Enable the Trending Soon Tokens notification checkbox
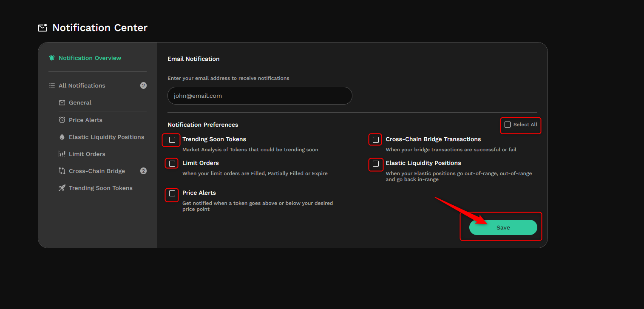Viewport: 644px width, 309px height. point(172,139)
